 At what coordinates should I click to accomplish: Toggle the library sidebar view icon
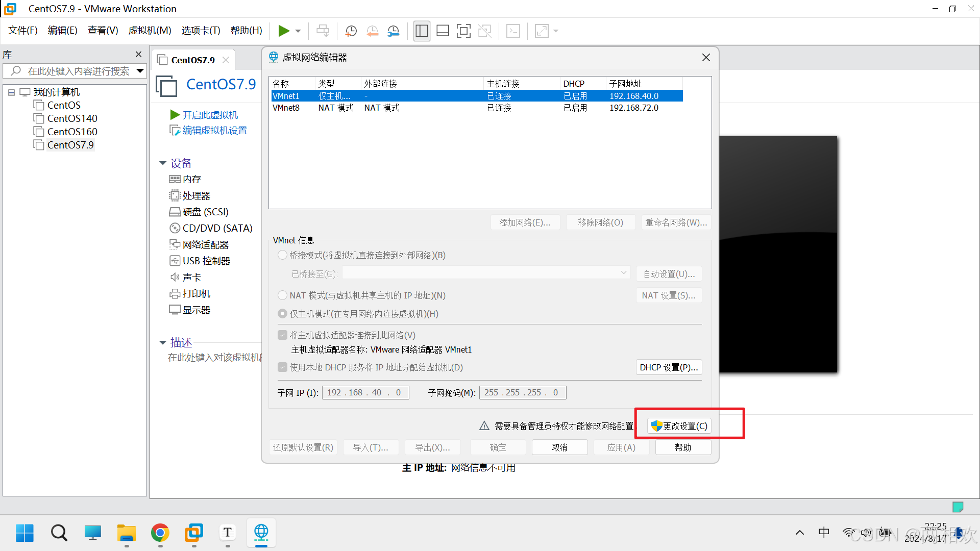point(422,31)
